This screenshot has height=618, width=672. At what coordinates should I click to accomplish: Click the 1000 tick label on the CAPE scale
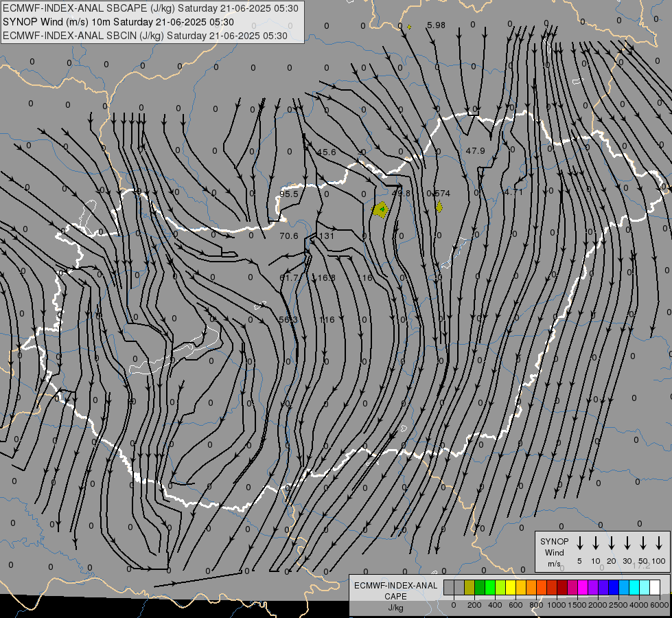[557, 605]
